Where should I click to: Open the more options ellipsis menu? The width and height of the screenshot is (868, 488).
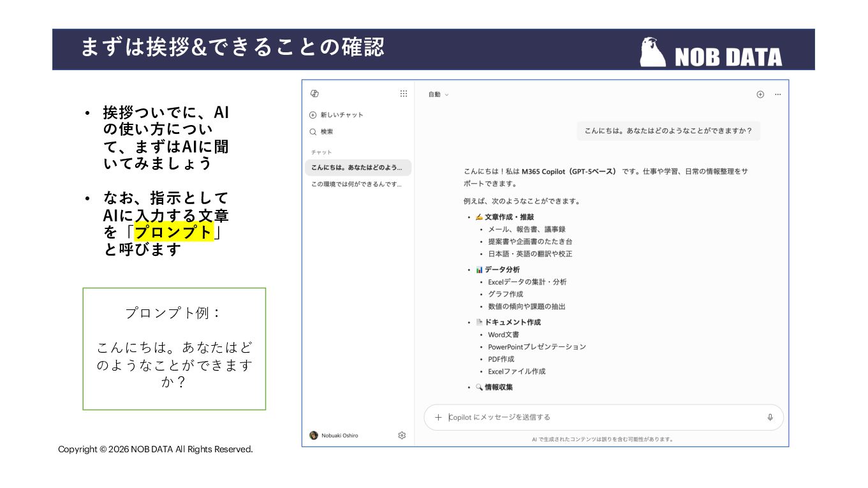pyautogui.click(x=777, y=94)
